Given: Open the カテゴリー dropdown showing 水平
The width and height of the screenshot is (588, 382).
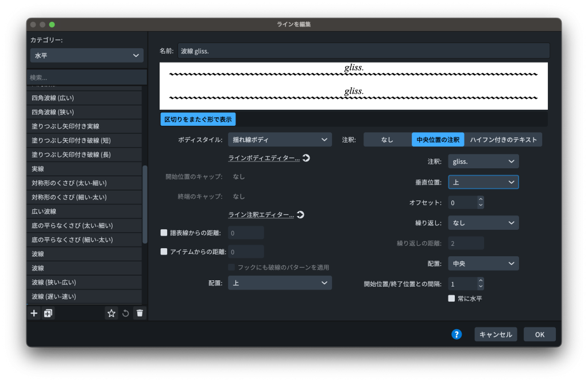Looking at the screenshot, I should click(x=87, y=56).
